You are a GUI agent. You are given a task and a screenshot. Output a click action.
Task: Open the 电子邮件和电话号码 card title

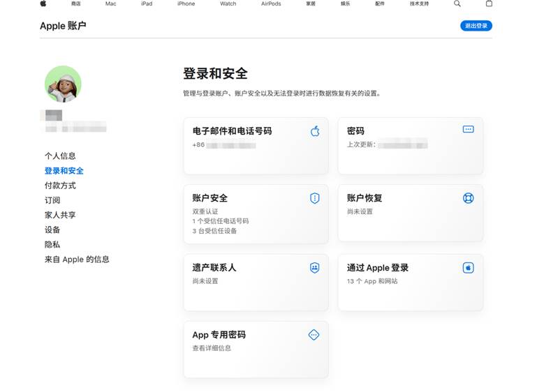[x=233, y=131]
